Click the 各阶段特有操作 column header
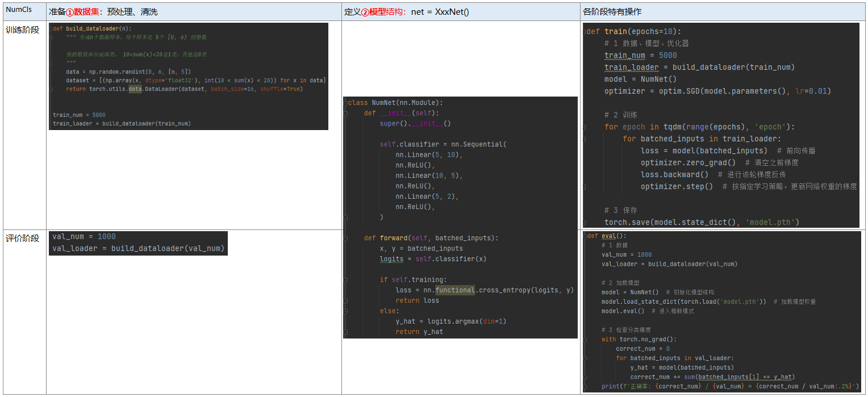 (612, 11)
